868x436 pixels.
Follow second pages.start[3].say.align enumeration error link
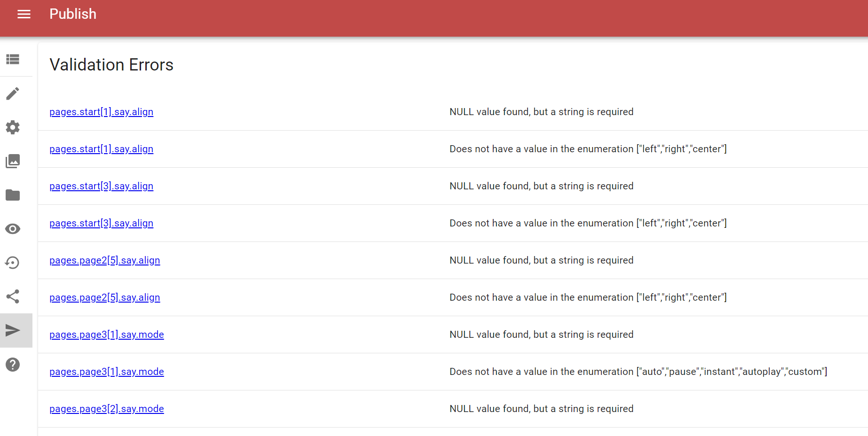click(x=102, y=223)
